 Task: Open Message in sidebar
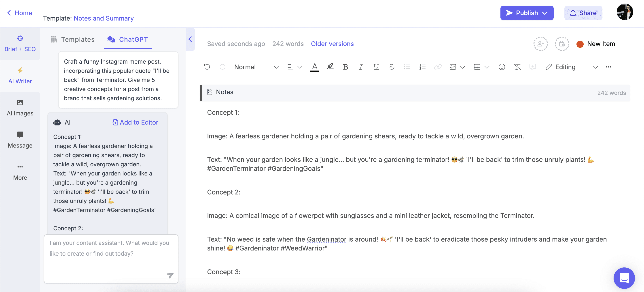pos(20,140)
